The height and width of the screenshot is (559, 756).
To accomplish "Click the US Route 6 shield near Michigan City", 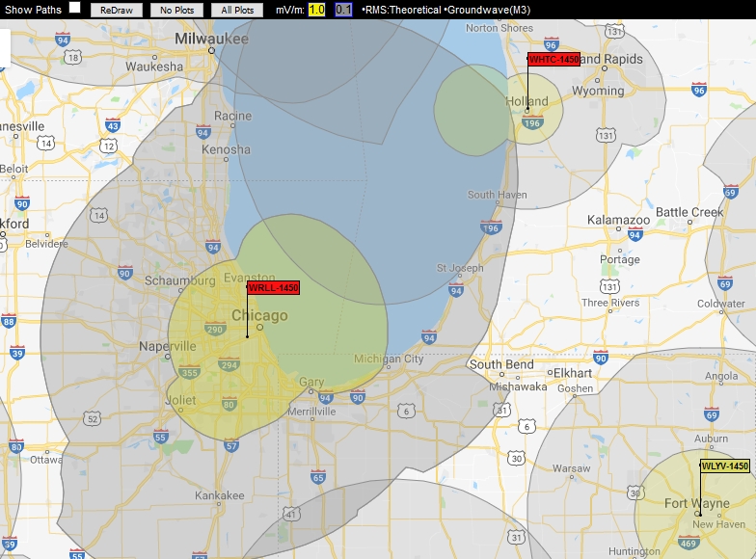I will (406, 411).
